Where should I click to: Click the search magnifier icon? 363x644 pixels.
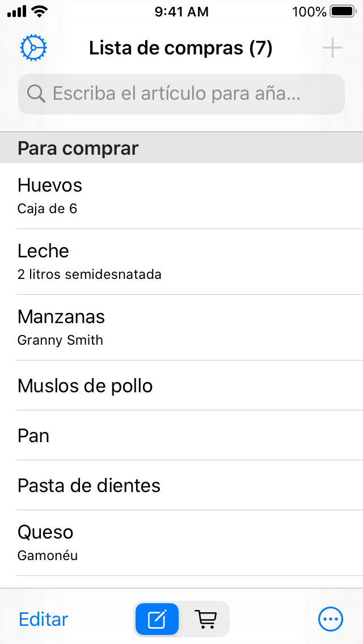point(36,94)
